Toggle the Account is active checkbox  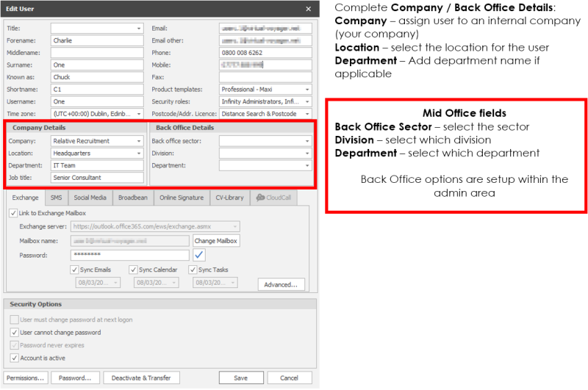[15, 358]
